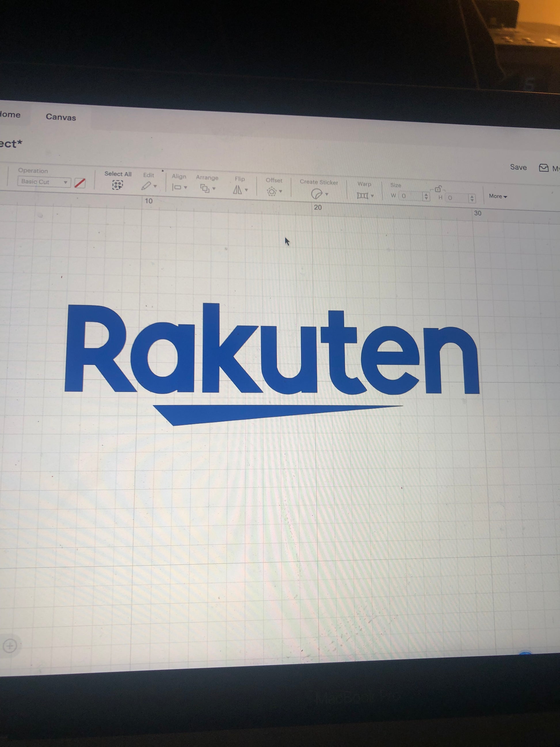Screen dimensions: 560x747
Task: Expand the More menu
Action: 498,196
